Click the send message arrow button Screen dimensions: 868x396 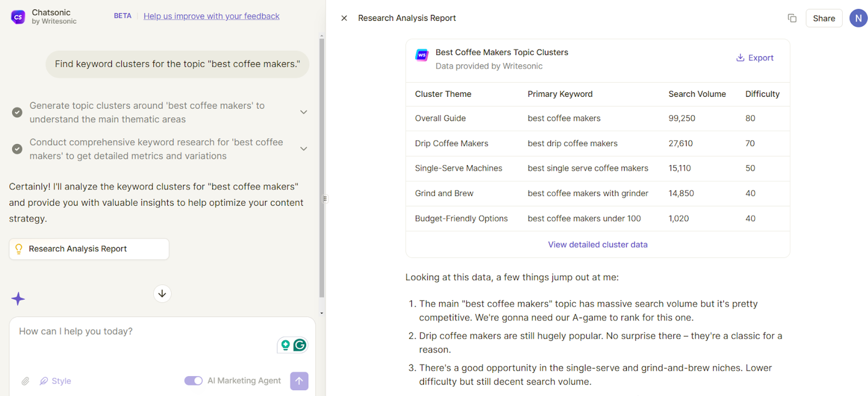tap(299, 381)
